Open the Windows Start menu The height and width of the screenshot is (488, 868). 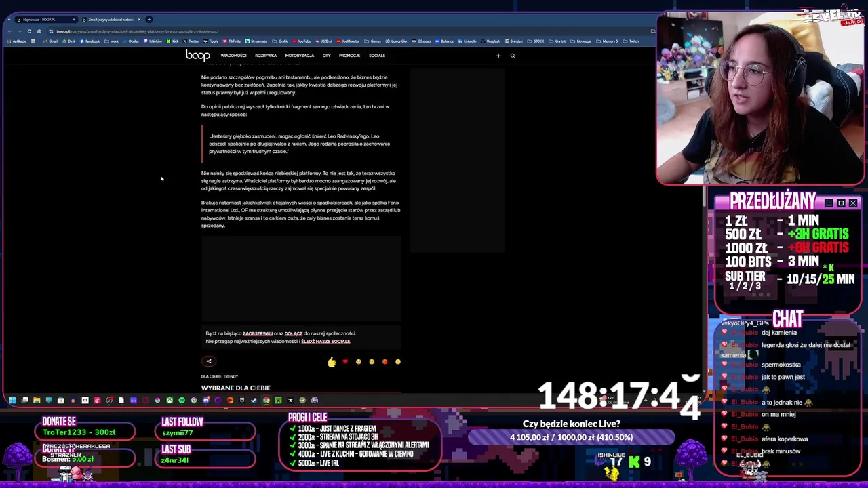(12, 400)
